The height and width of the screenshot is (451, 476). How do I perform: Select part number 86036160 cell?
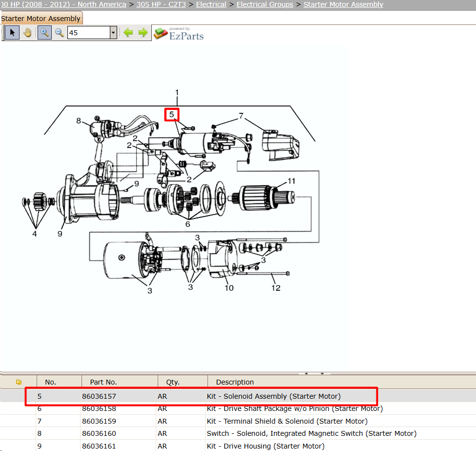(x=99, y=433)
